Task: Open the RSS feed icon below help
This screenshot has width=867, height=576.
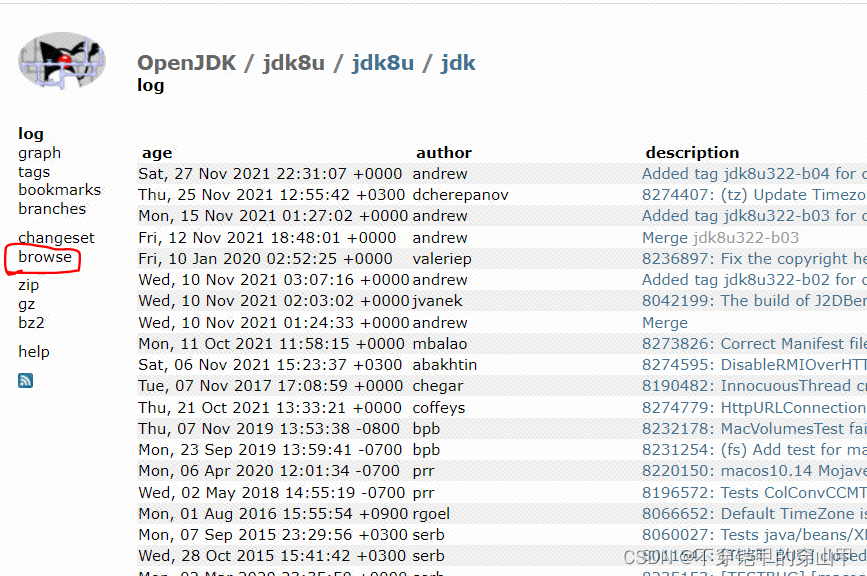Action: 24,380
